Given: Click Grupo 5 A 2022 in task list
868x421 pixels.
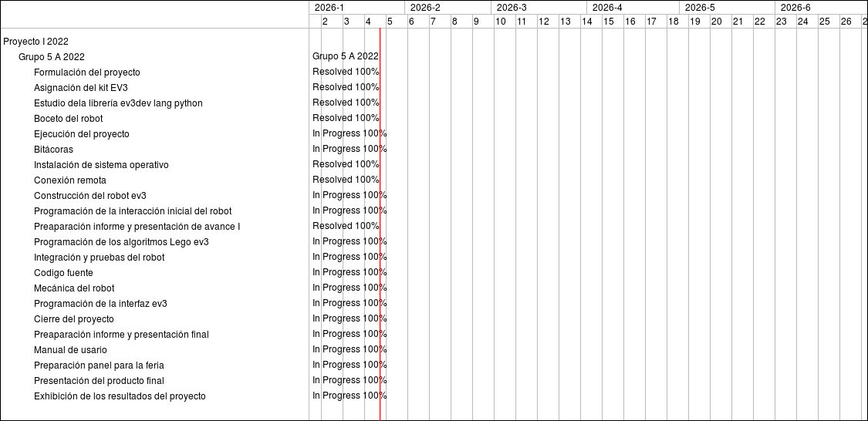Looking at the screenshot, I should [x=52, y=57].
